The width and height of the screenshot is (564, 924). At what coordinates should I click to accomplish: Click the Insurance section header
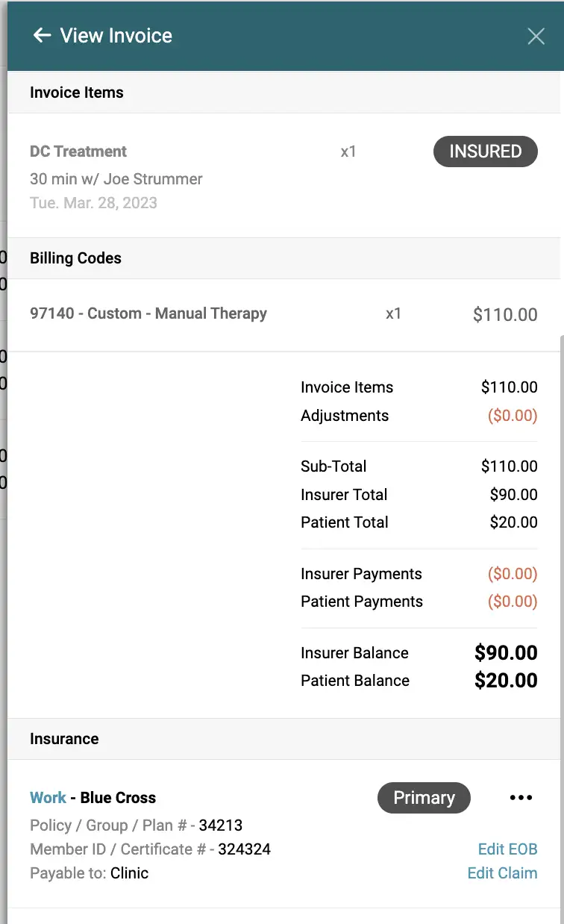click(64, 739)
